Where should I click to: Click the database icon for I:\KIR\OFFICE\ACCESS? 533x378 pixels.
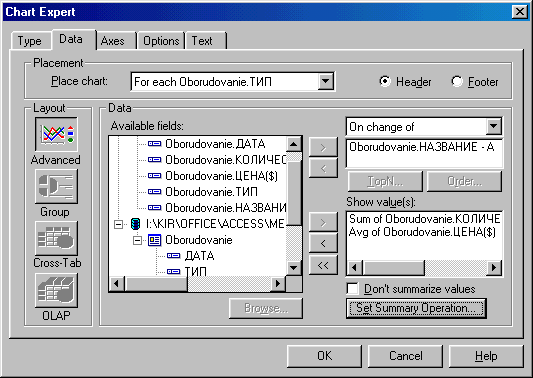coord(135,224)
